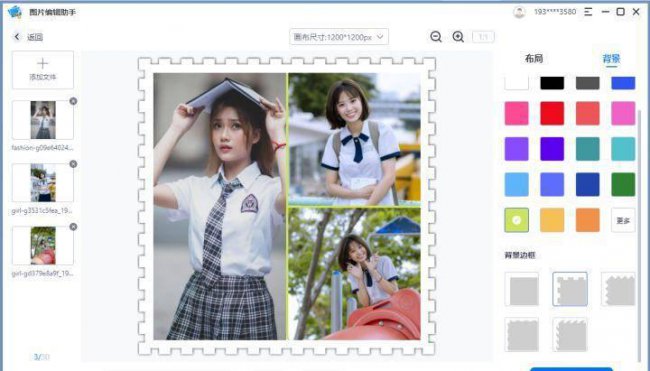Open the hamburger menu icon in title bar
Screen dimensions: 650x371
(588, 12)
